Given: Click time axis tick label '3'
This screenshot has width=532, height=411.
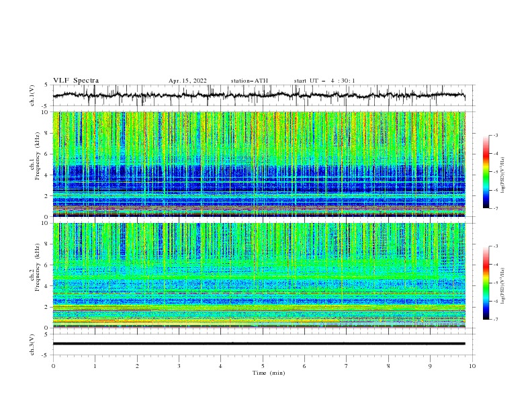Looking at the screenshot, I should click(179, 366).
